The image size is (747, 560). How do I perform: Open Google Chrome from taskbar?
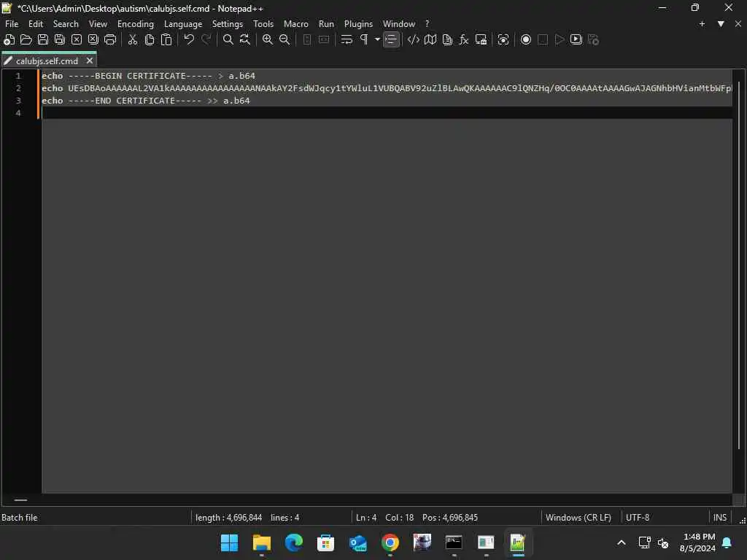point(390,542)
